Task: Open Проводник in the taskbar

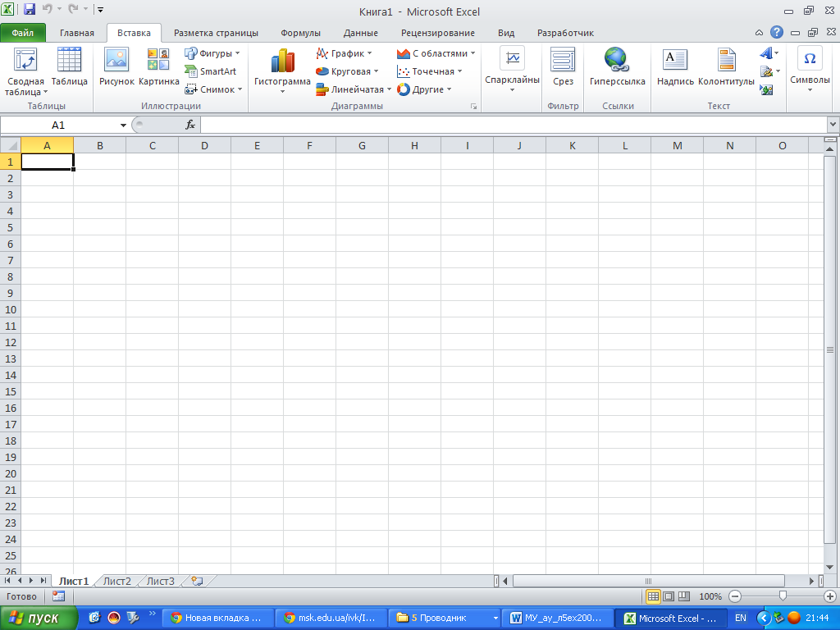Action: 444,618
